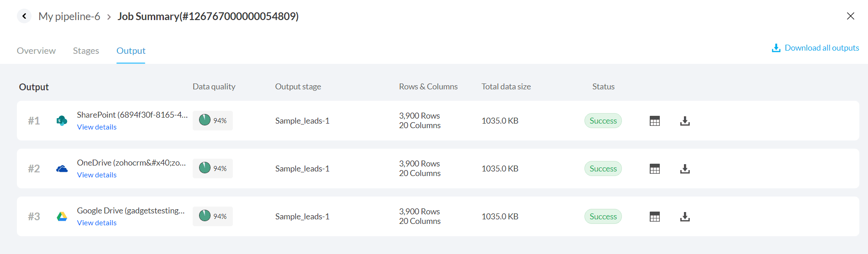Switch to the Stages tab
The height and width of the screenshot is (254, 868).
(86, 51)
